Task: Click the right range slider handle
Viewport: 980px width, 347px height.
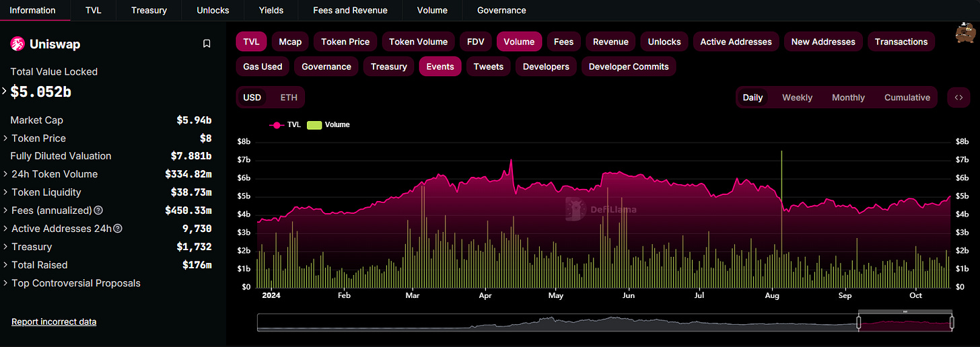Action: [952, 323]
